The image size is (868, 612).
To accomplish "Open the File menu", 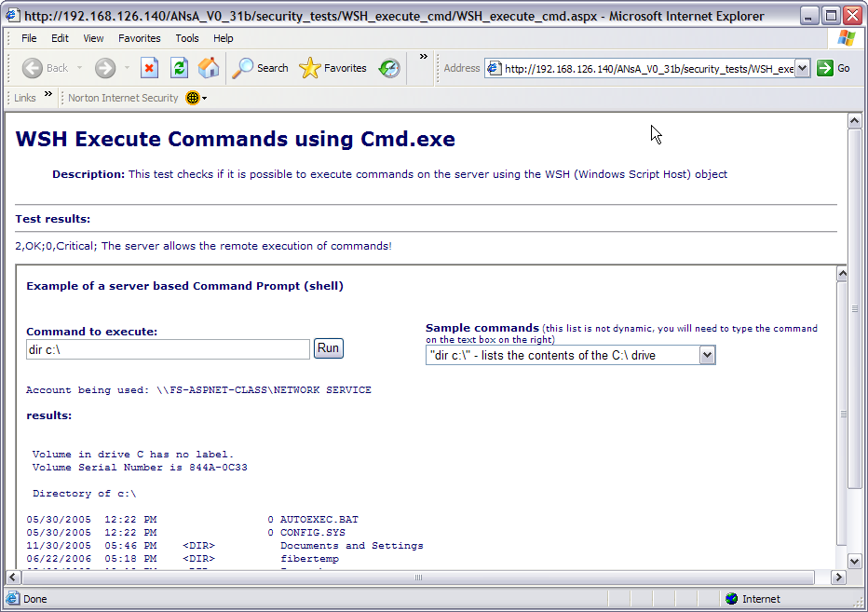I will (x=29, y=38).
